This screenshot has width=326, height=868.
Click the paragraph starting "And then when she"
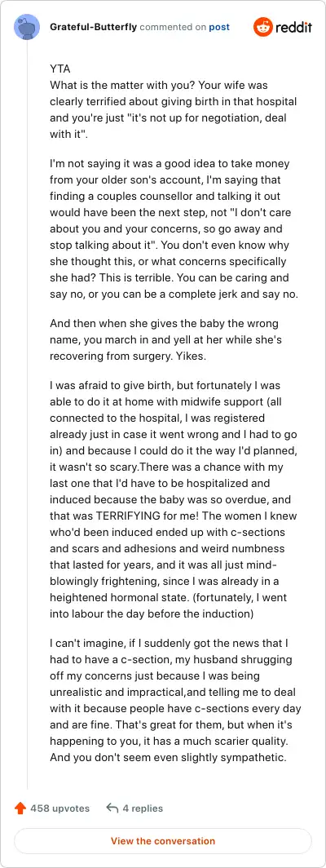(165, 339)
